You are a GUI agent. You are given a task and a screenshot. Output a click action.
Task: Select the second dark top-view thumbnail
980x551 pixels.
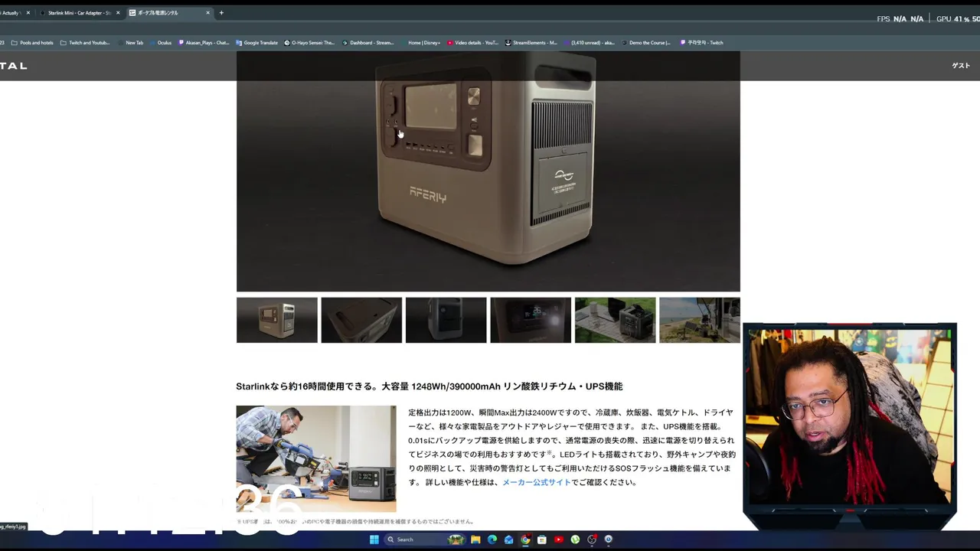[361, 320]
